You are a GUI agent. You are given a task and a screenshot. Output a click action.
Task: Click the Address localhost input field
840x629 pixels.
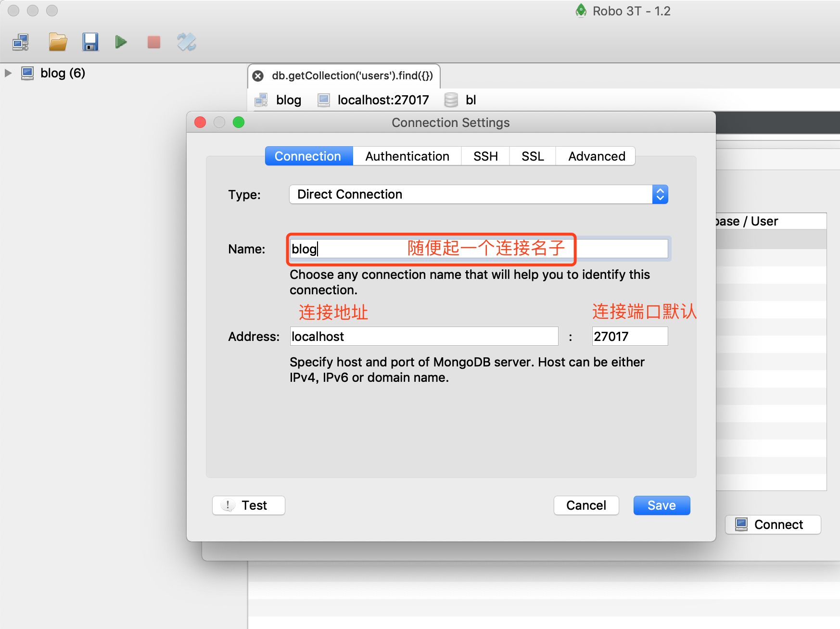(424, 337)
